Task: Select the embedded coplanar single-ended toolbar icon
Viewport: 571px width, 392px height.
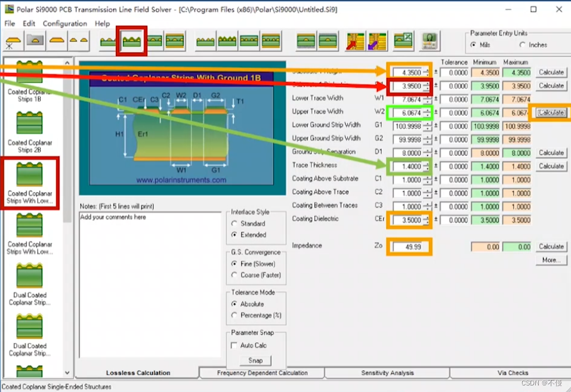Action: (155, 41)
